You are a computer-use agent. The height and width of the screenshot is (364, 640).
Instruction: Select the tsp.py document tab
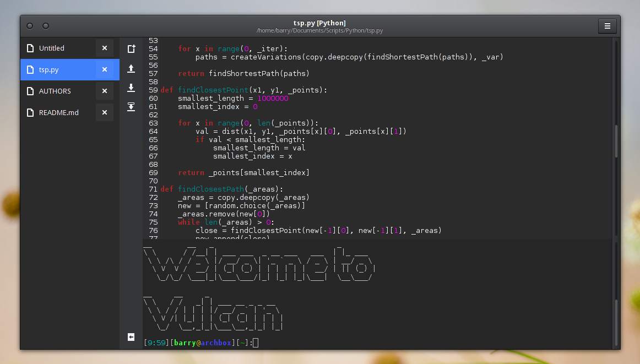(x=70, y=70)
